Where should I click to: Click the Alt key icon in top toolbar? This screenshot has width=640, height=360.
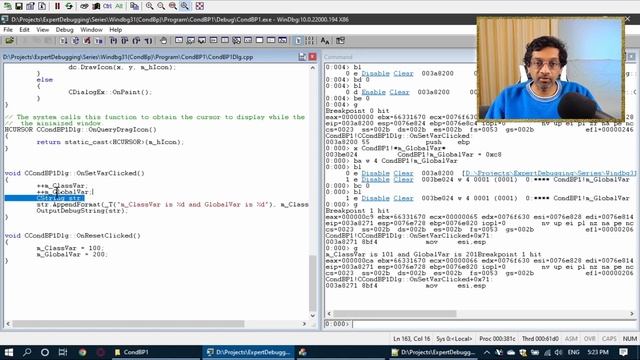click(x=119, y=6)
